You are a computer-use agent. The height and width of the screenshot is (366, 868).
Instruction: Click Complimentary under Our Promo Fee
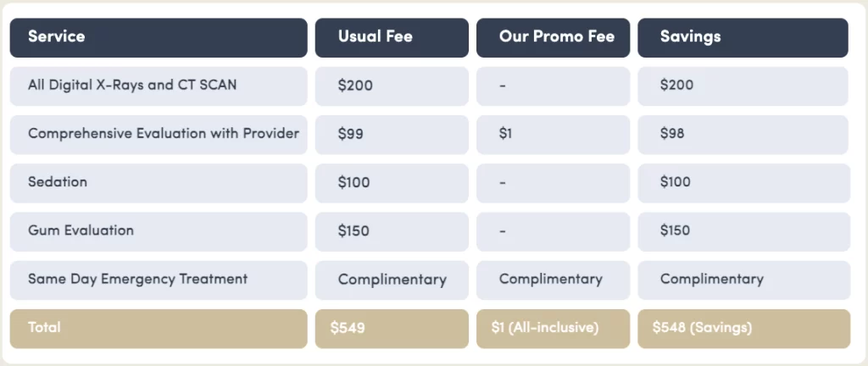point(553,279)
